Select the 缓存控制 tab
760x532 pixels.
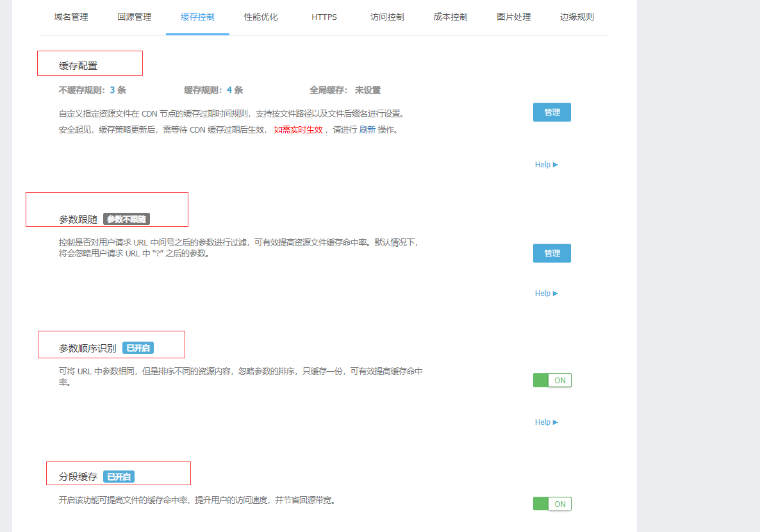click(197, 17)
